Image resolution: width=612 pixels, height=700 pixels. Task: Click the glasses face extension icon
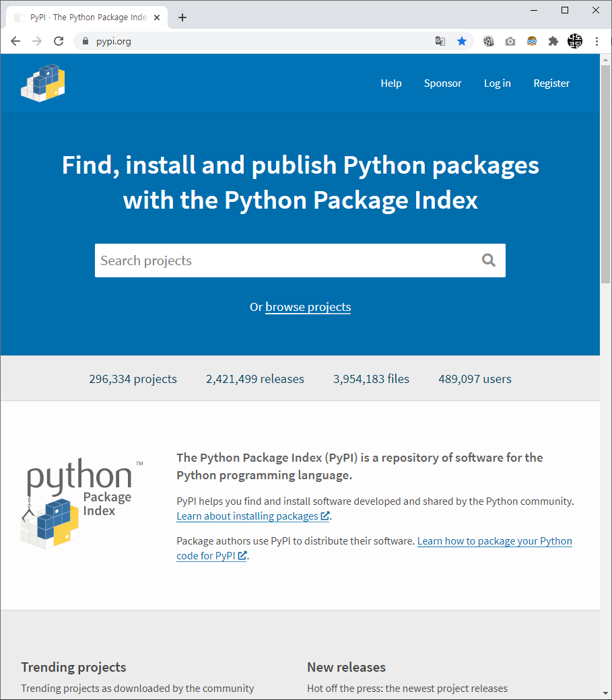coord(532,41)
